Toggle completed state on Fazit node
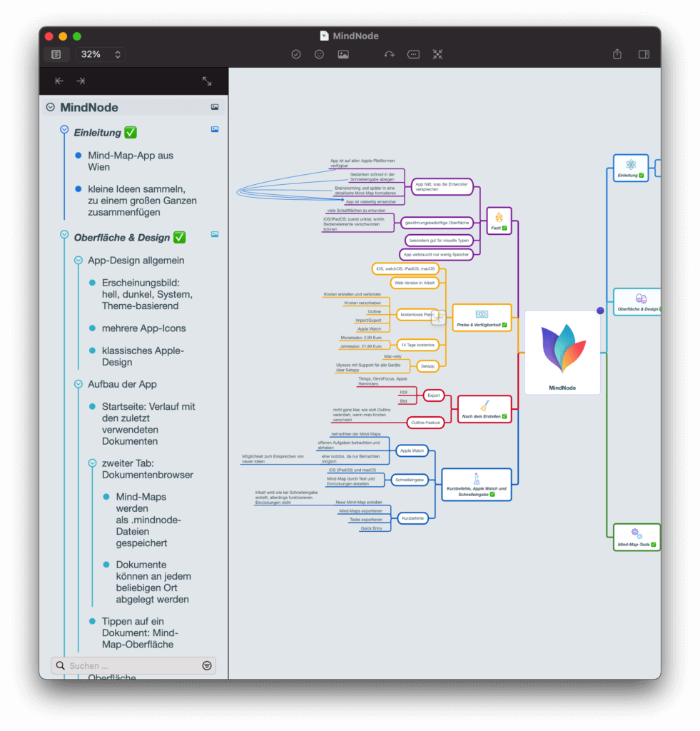The width and height of the screenshot is (700, 731). (x=504, y=230)
